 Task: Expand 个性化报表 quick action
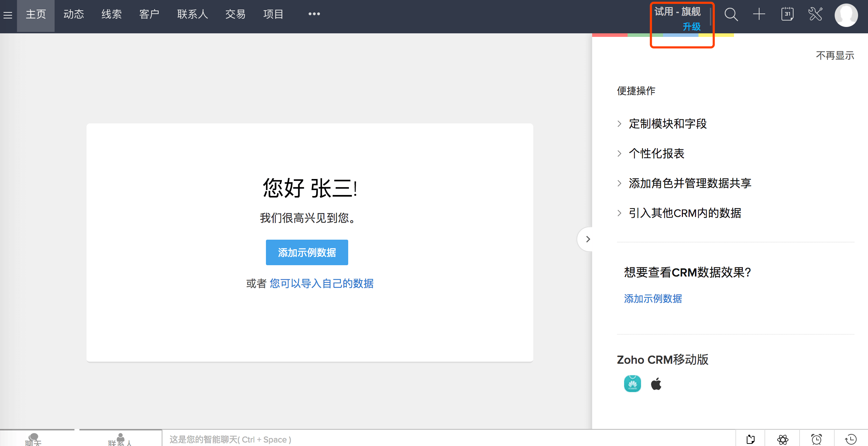pos(656,154)
